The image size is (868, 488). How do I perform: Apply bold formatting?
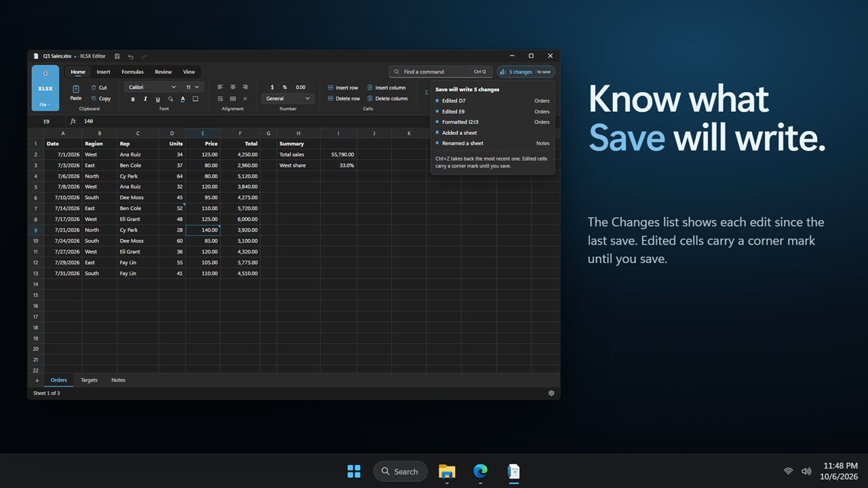pos(133,99)
